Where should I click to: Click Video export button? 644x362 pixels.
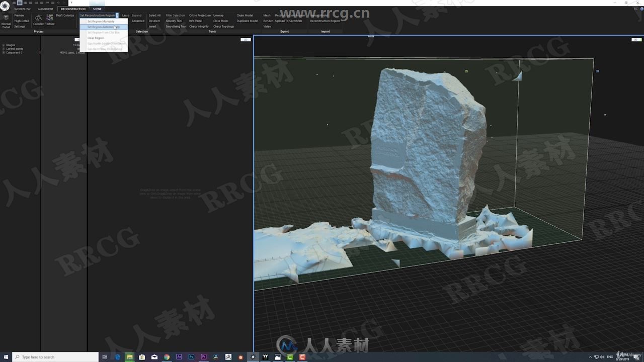coord(267,27)
